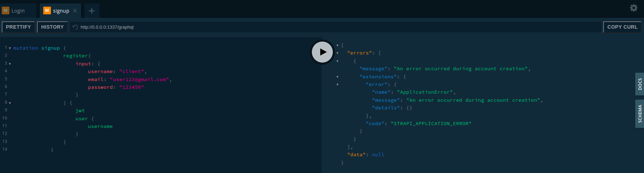Screen dimensions: 644x173
Task: Click the user field on line 10
Action: click(x=82, y=119)
